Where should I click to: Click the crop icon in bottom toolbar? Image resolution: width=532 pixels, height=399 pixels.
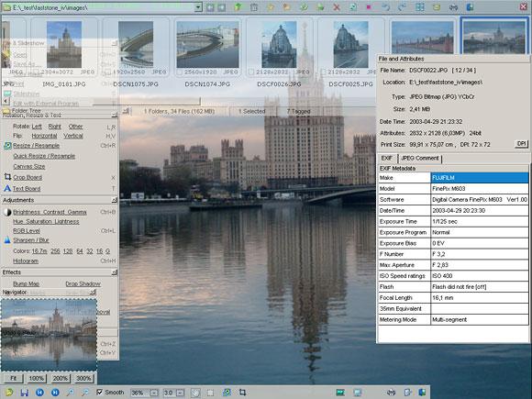point(242,393)
